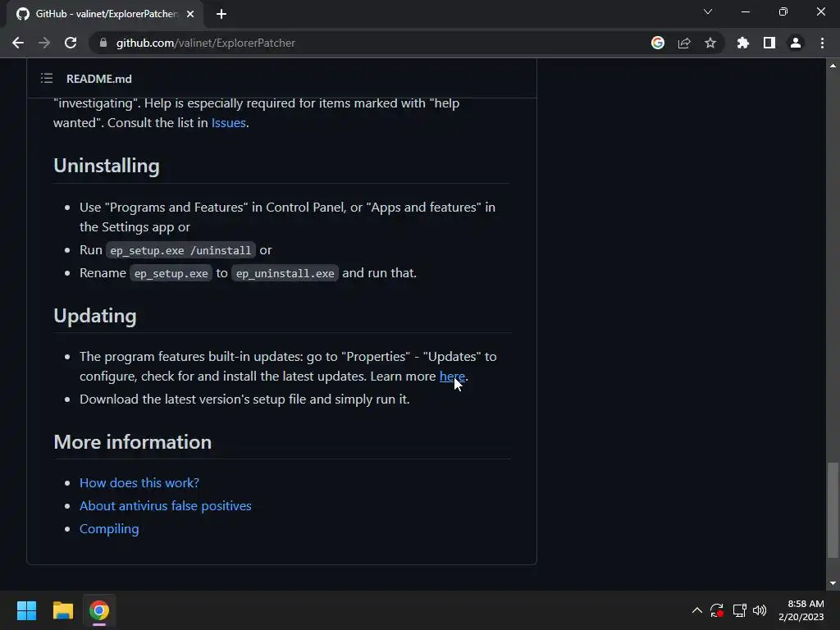Click the scrollbar up arrow
Image resolution: width=840 pixels, height=630 pixels.
click(833, 66)
